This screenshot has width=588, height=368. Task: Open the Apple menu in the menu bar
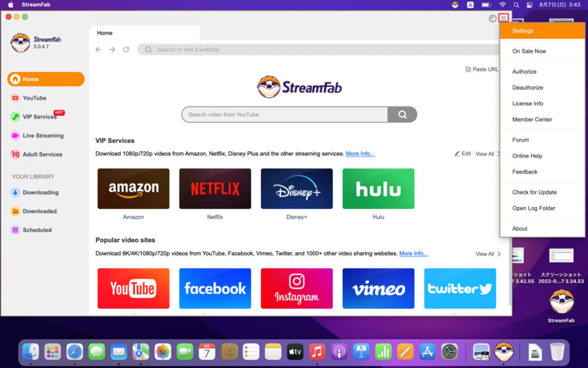pyautogui.click(x=11, y=5)
